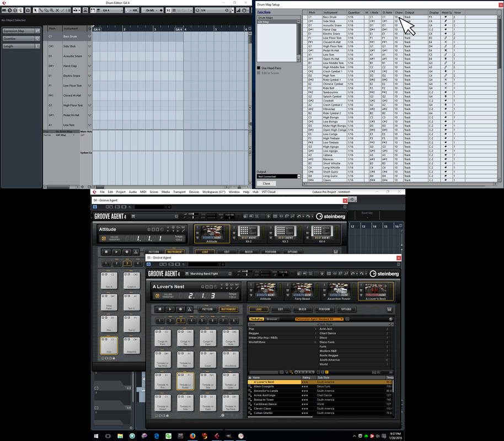Open the Devices menu in Cubase
Screen dimensions: 504x441
(194, 192)
